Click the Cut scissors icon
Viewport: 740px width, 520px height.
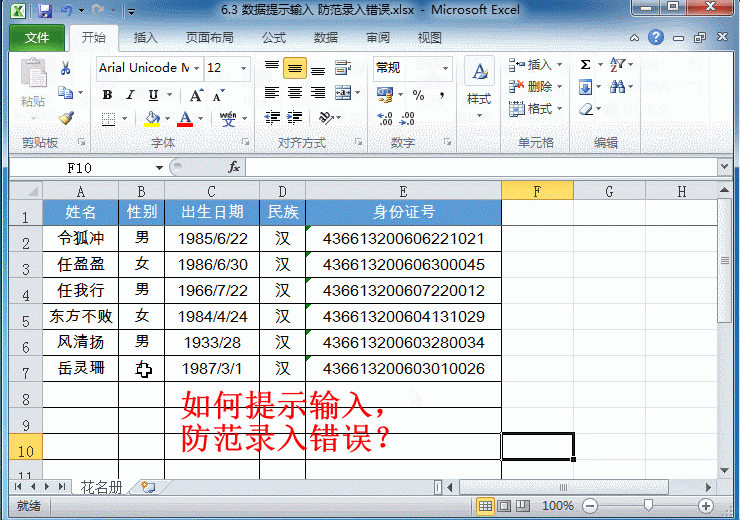pyautogui.click(x=66, y=68)
